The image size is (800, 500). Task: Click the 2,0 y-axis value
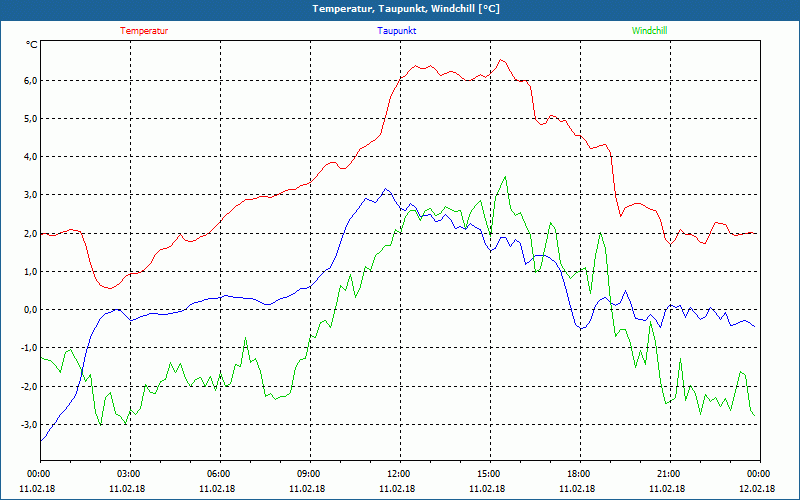click(x=30, y=234)
